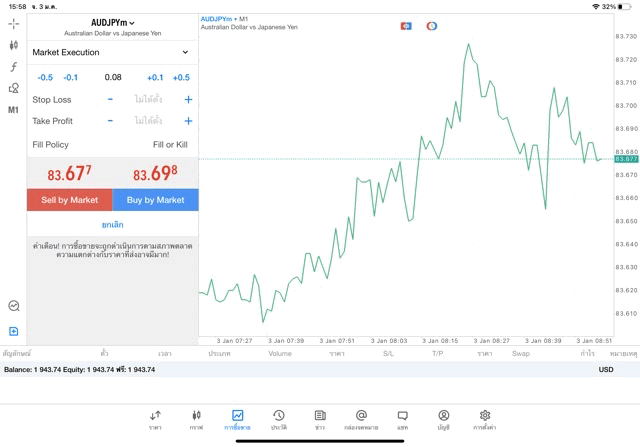Change the M1 timeframe in sidebar
Screen dimensions: 640x447
click(13, 110)
